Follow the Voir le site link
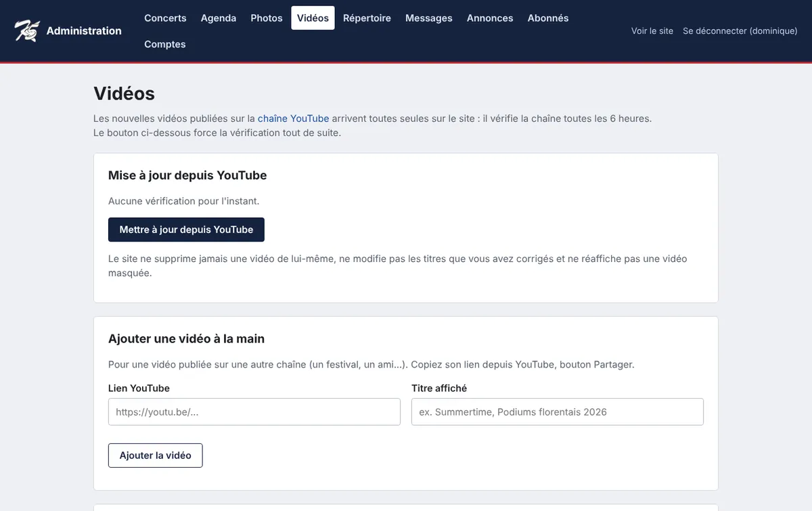The image size is (812, 511). (x=652, y=30)
